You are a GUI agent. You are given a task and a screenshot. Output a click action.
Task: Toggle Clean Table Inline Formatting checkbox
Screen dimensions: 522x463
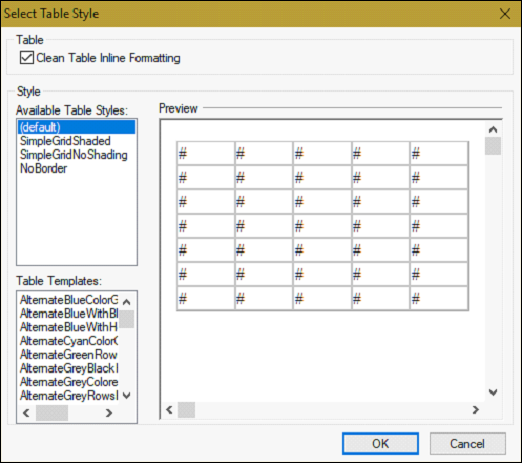(27, 58)
